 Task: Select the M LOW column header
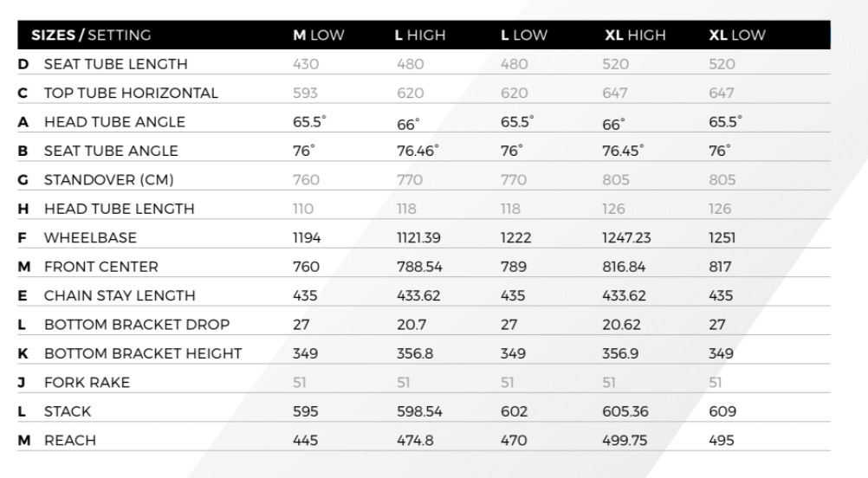coord(318,36)
